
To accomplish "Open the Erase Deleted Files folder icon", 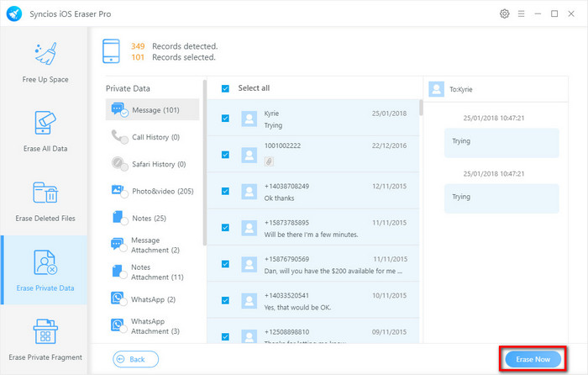I will tap(45, 193).
